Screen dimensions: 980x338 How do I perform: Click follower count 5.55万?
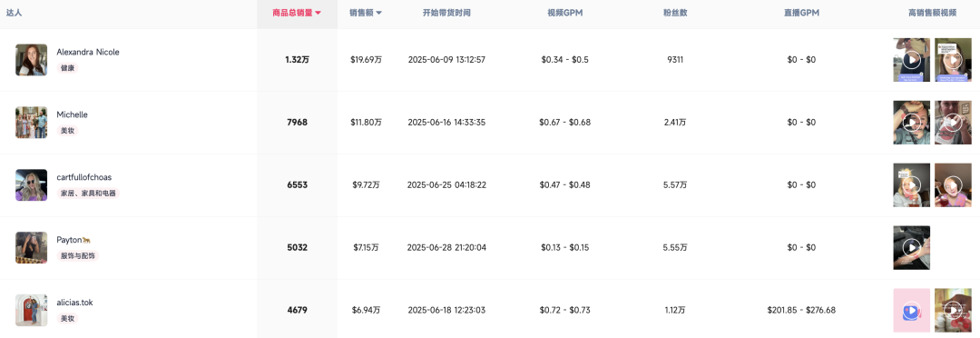click(675, 247)
